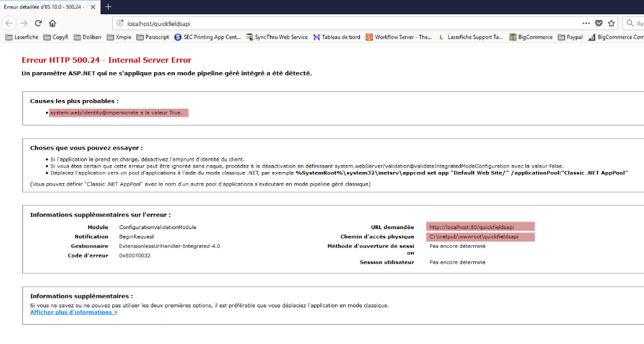Click the URL value http://localhost:80/quickfieldsapi
Screen dimensions: 644x344
point(472,227)
